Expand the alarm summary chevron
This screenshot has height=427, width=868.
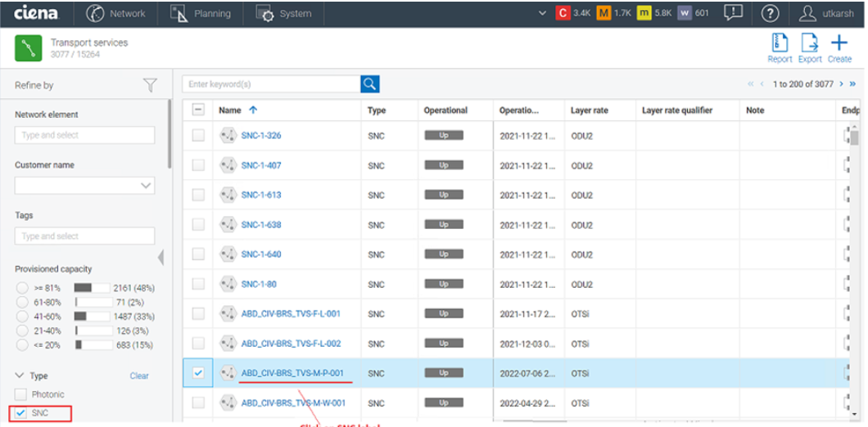click(542, 13)
